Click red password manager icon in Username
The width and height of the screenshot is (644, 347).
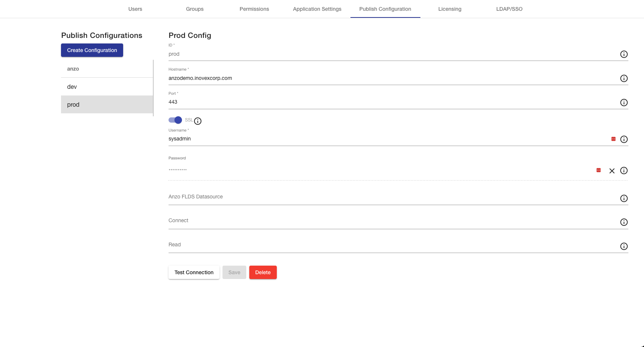tap(613, 139)
